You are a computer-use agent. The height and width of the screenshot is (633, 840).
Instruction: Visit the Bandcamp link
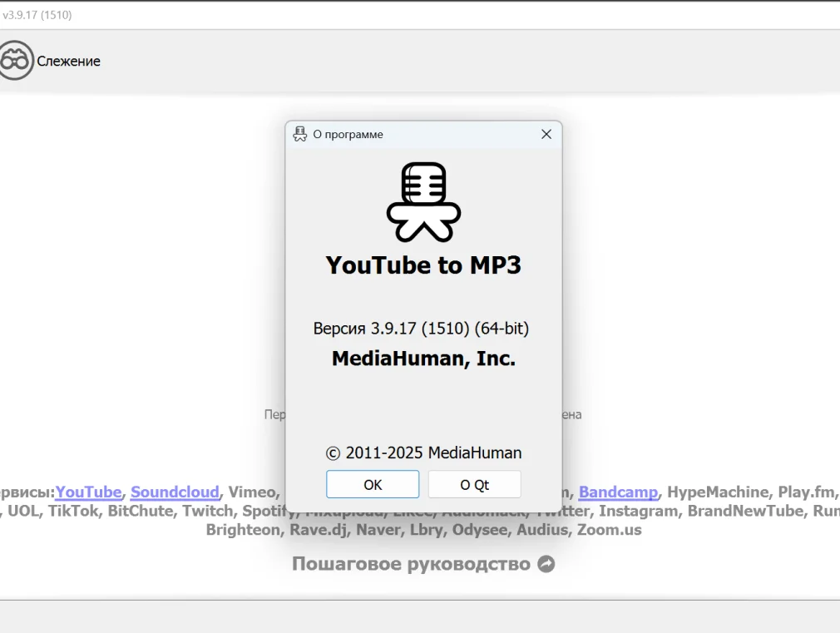coord(618,492)
